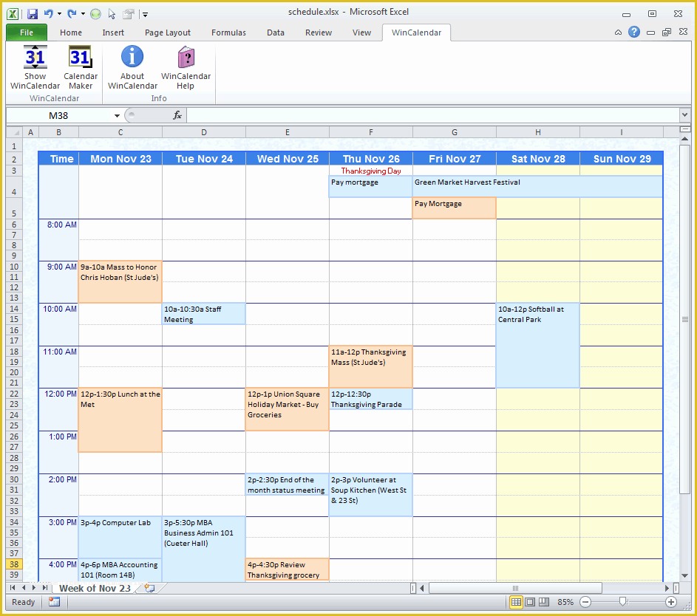Click the Save icon in quick access toolbar
The height and width of the screenshot is (616, 697).
pos(32,14)
